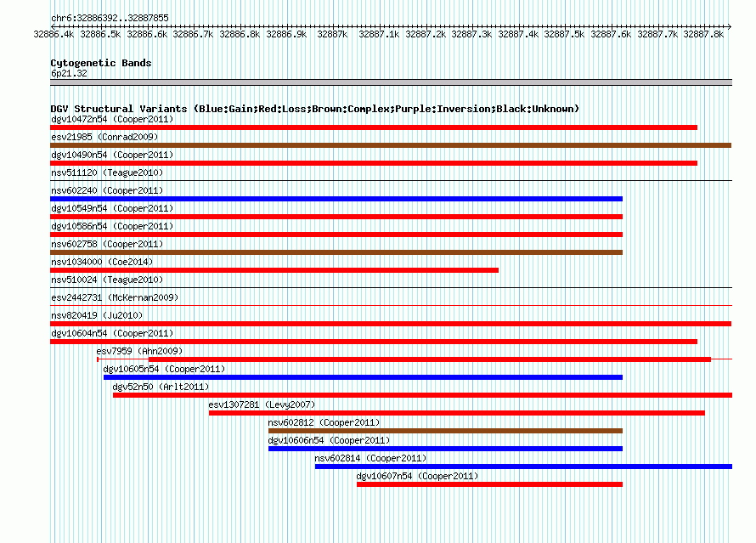Click the 32887.8k ruler tick label

coord(703,34)
